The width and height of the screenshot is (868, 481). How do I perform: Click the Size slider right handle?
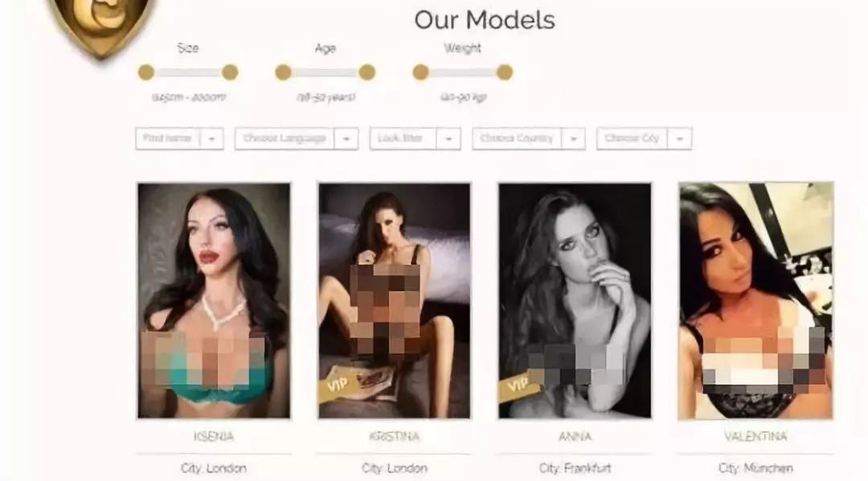230,72
